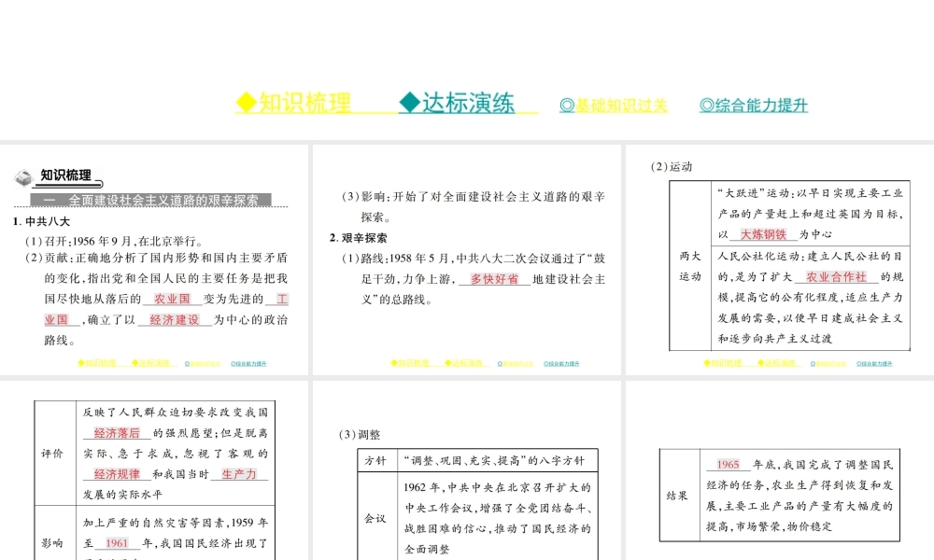Click the 评价 row label

point(51,454)
